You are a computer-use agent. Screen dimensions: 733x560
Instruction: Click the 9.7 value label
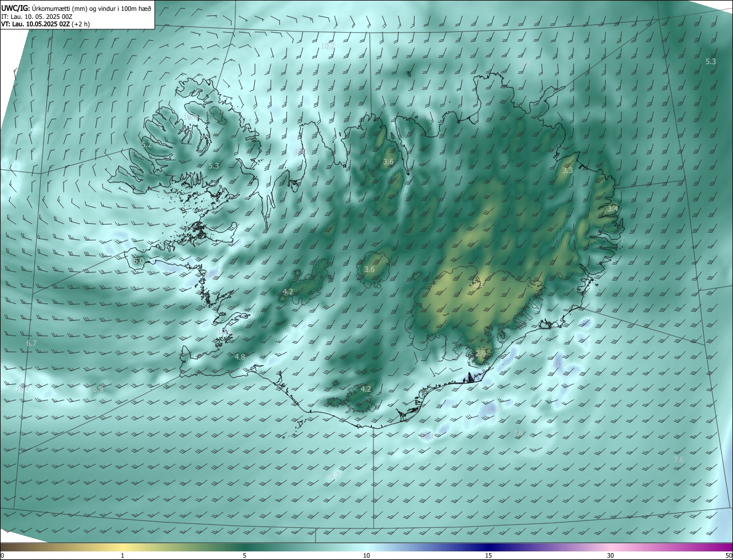335,475
